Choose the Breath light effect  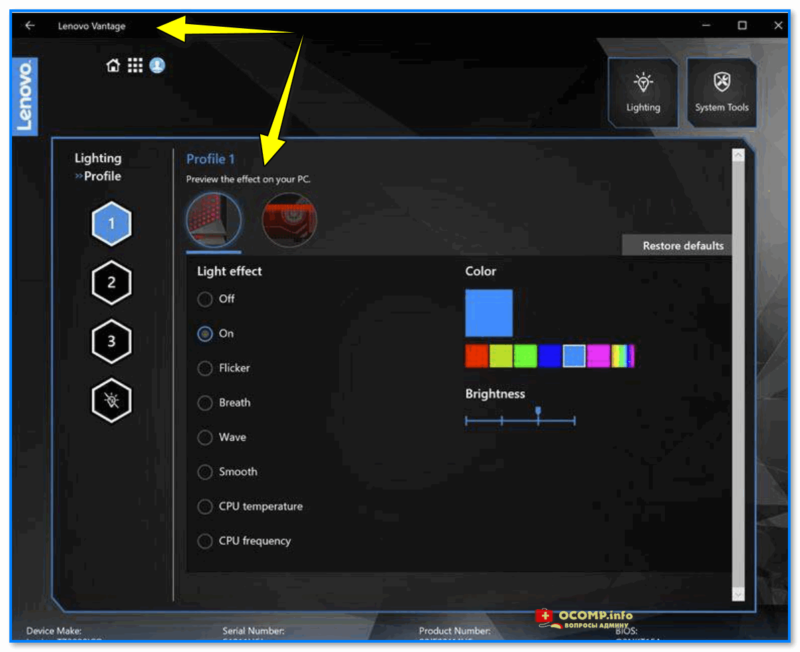click(x=205, y=403)
